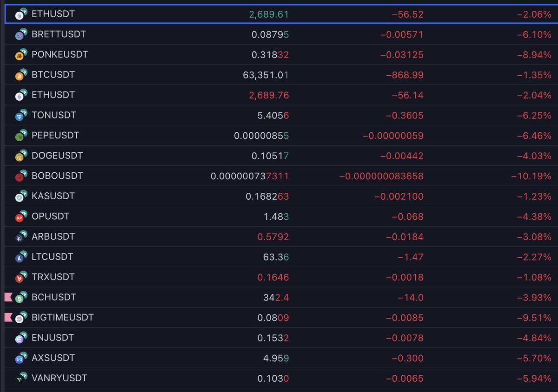The width and height of the screenshot is (558, 392).
Task: Click the KASUSDT price 0.168263
Action: [x=267, y=196]
